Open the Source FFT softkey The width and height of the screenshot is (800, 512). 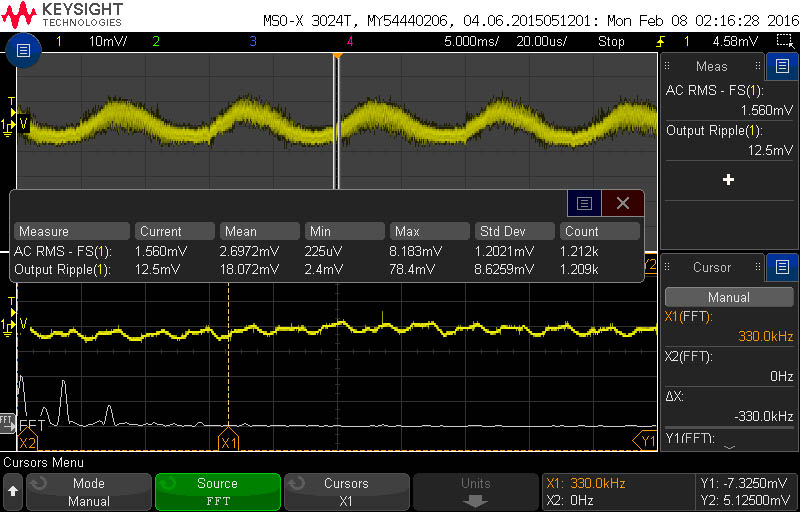tap(217, 492)
